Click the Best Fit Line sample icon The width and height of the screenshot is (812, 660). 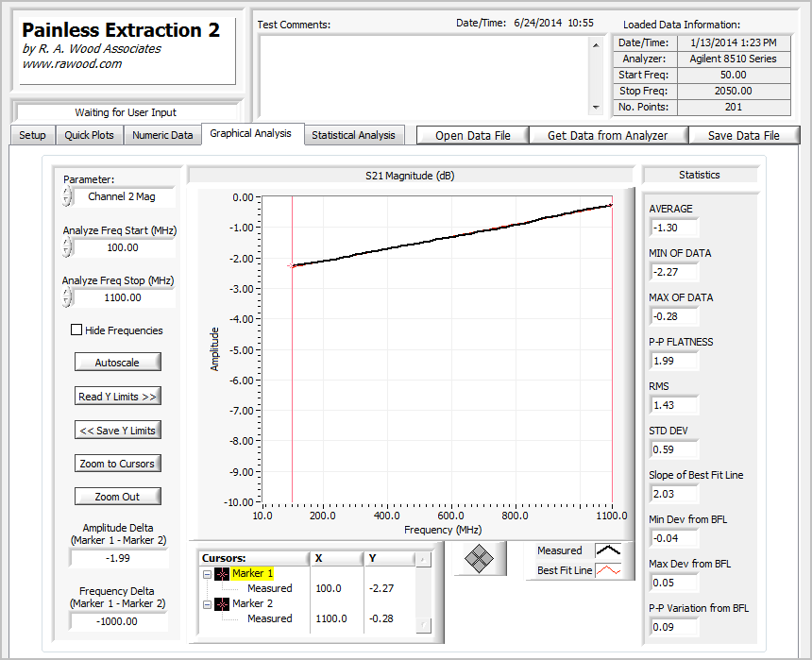point(608,570)
